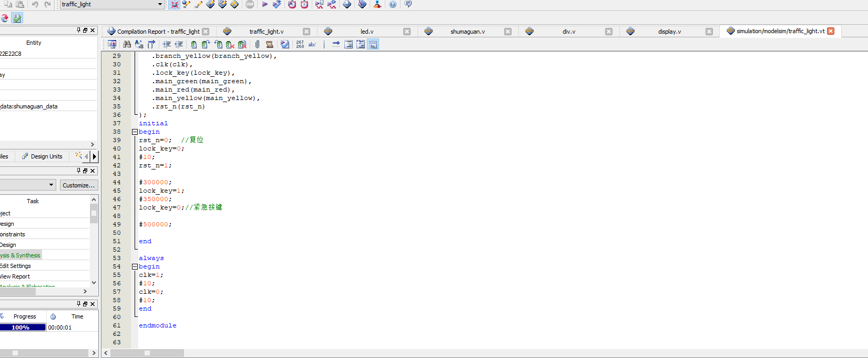Click the Undo arrow icon

click(35, 4)
